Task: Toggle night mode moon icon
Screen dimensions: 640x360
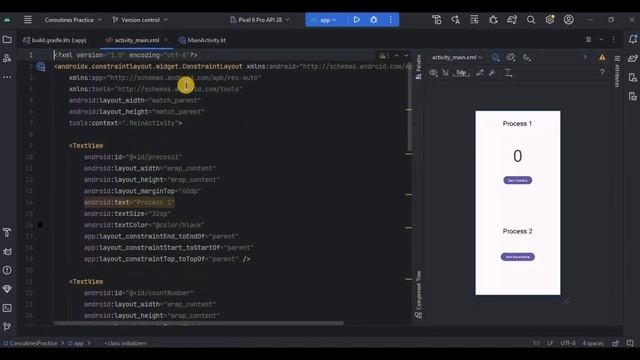Action: point(527,58)
